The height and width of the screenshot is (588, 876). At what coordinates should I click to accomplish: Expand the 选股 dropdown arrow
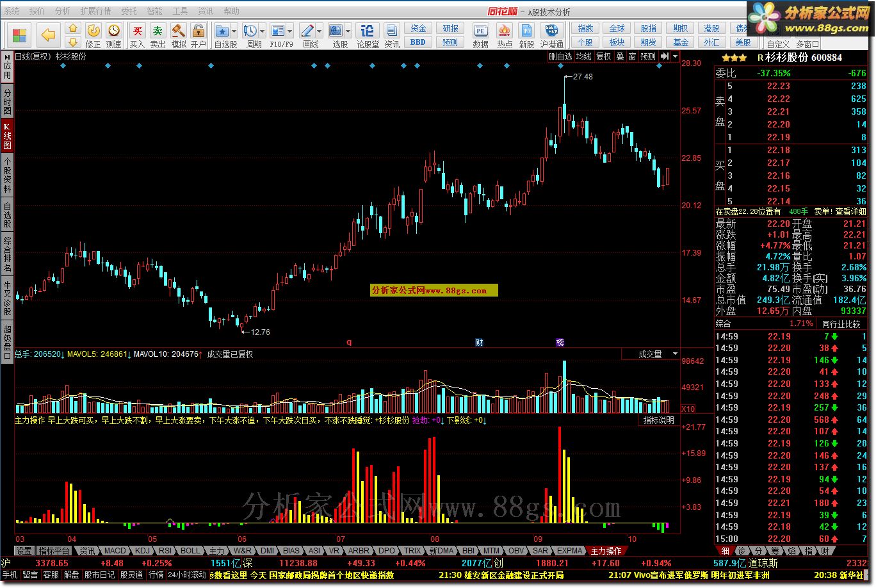pos(348,31)
